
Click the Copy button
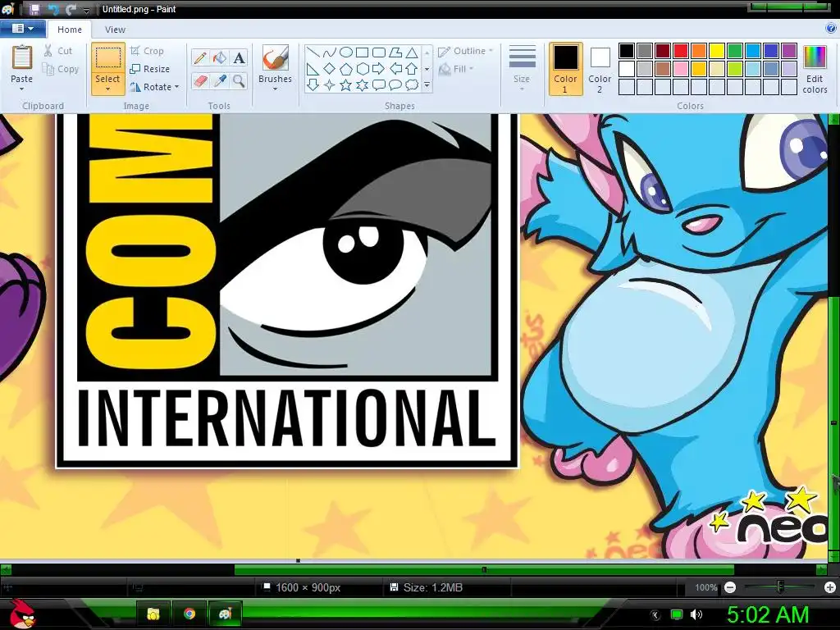point(61,69)
